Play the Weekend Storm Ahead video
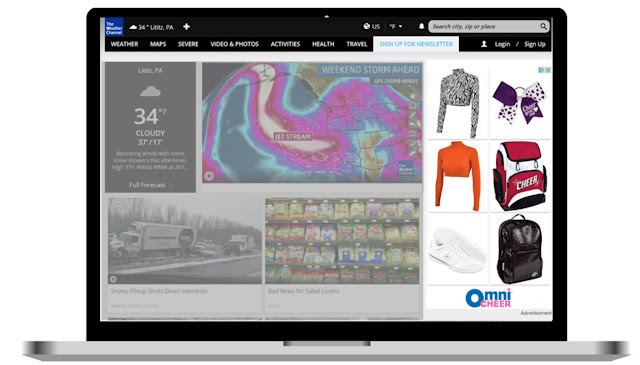Screen dimensions: 640x365 209,176
